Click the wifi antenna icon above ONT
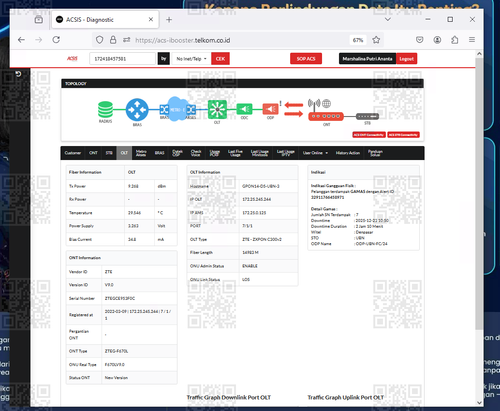The width and height of the screenshot is (500, 411). (x=314, y=104)
